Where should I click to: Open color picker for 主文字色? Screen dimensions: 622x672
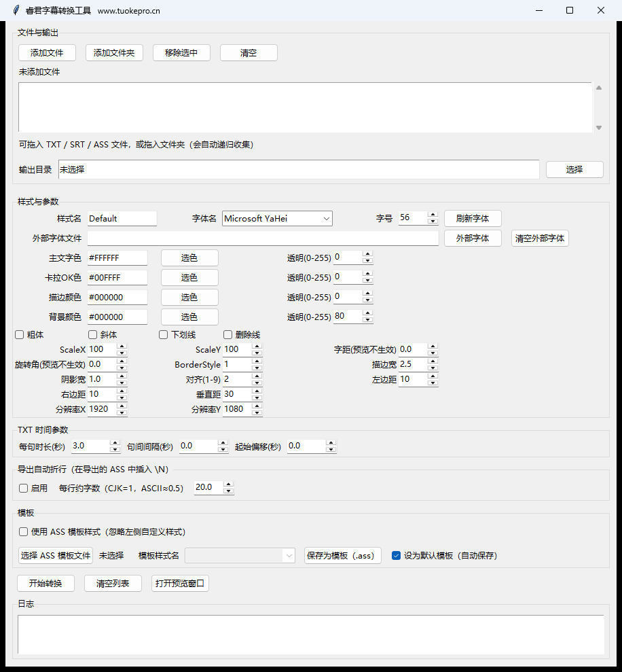189,258
